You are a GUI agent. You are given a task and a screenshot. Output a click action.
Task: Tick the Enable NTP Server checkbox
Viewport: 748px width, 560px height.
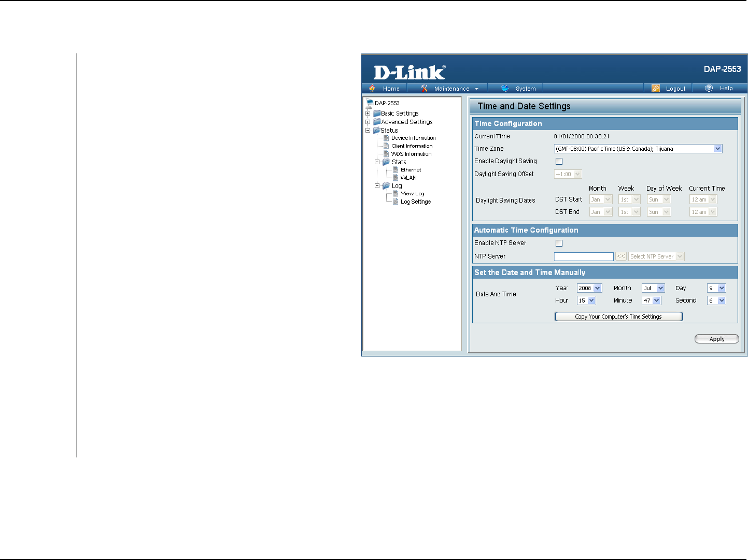pos(559,243)
